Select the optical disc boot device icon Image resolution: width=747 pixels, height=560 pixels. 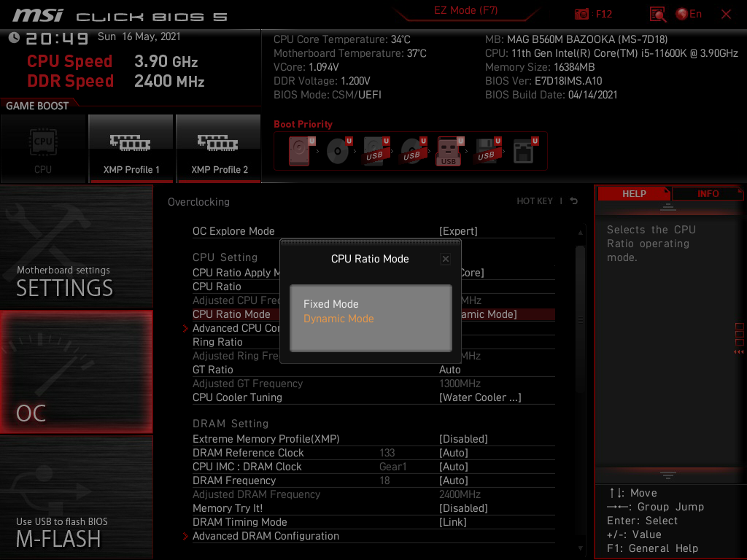coord(338,151)
